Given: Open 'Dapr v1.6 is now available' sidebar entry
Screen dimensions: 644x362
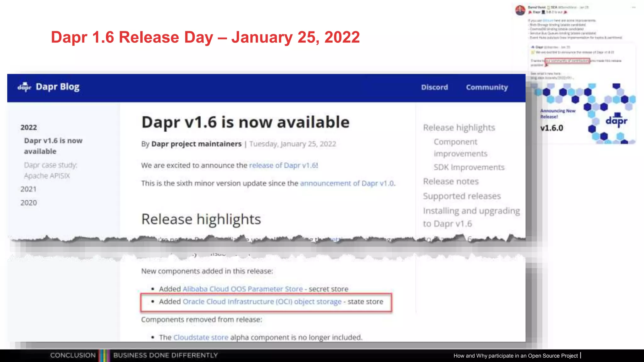Looking at the screenshot, I should pyautogui.click(x=53, y=146).
